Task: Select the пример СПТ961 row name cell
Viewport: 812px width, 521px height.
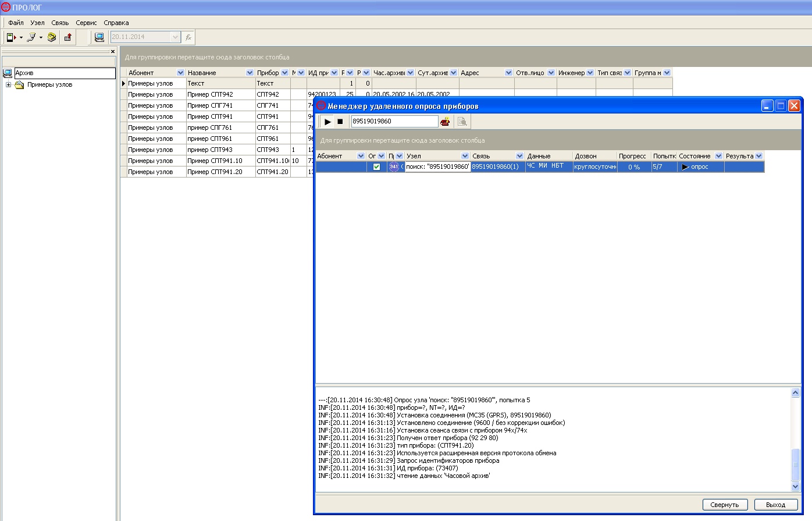Action: coord(220,139)
